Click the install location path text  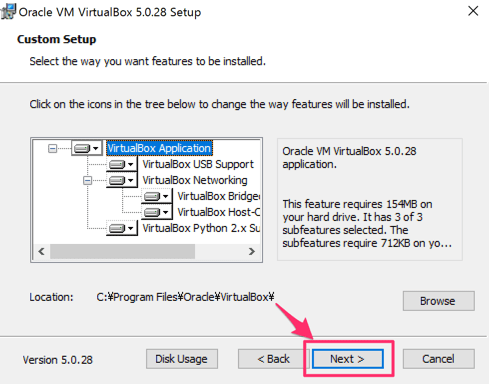(x=185, y=297)
